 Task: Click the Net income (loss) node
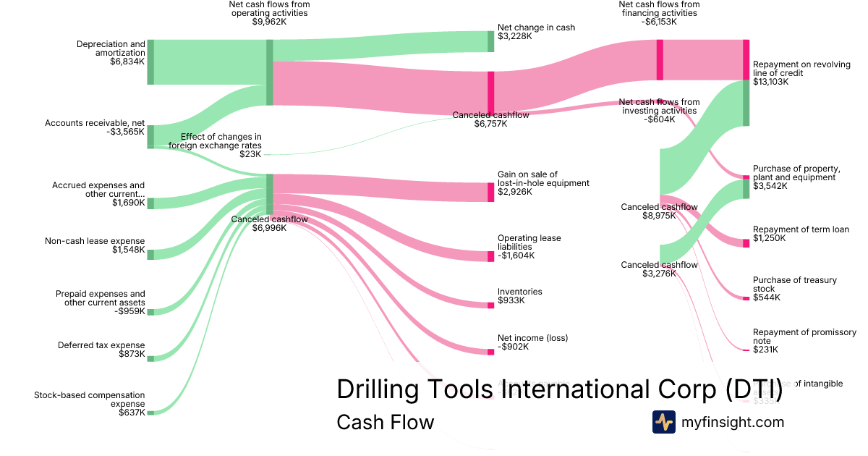pyautogui.click(x=490, y=352)
